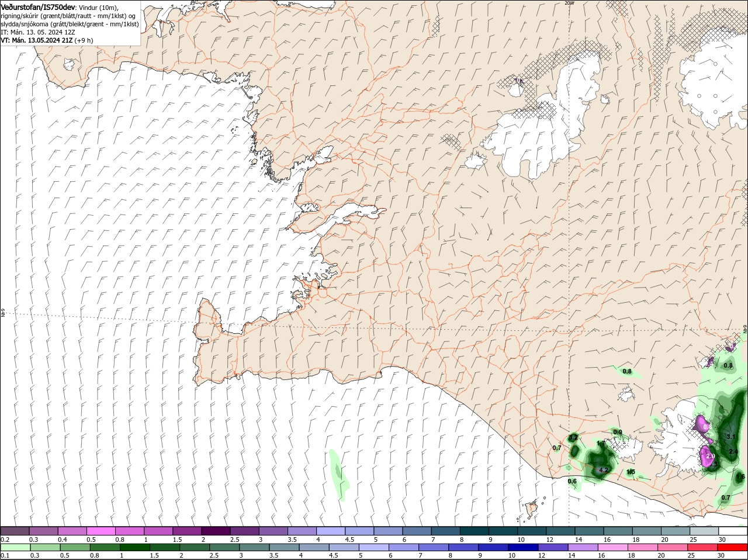Click the 20W meridian label at the map top
Viewport: 748px width, 560px height.
[569, 3]
